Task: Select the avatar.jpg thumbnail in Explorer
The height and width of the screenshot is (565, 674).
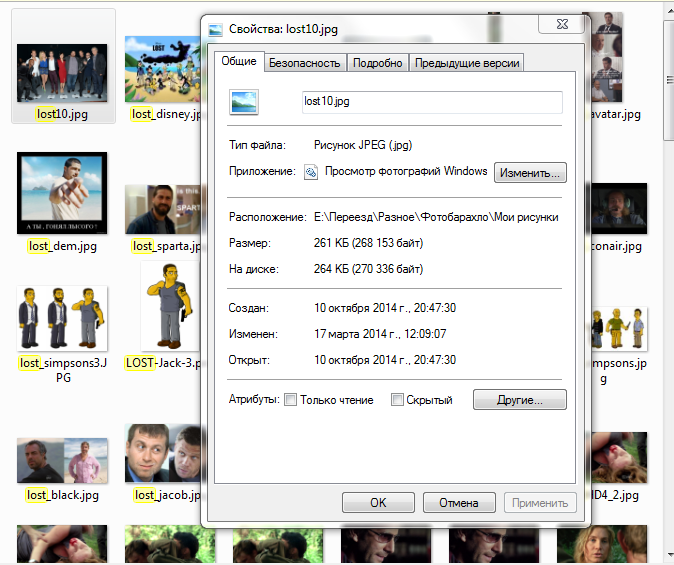Action: pyautogui.click(x=607, y=57)
